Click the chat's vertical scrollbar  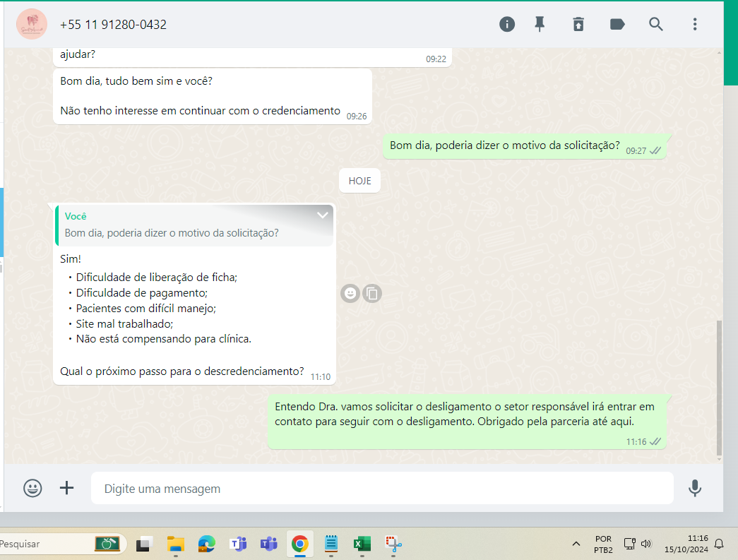[719, 387]
